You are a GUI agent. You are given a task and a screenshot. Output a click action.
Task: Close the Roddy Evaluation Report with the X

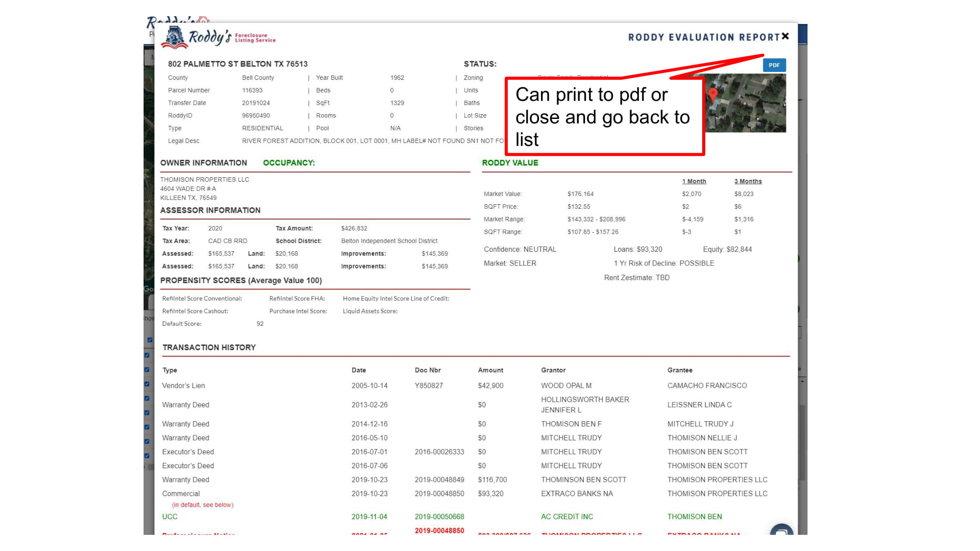point(785,36)
